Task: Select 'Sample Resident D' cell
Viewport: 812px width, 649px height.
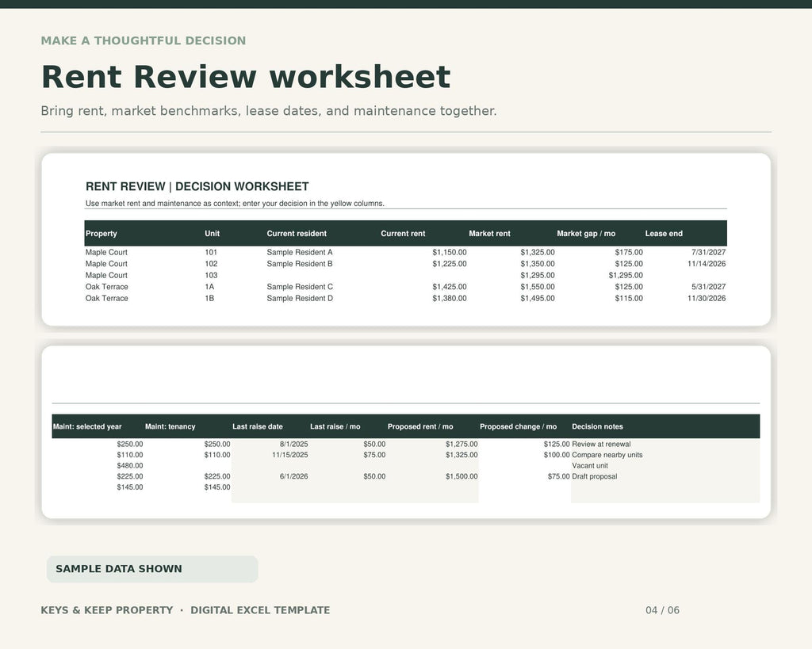Action: point(300,298)
